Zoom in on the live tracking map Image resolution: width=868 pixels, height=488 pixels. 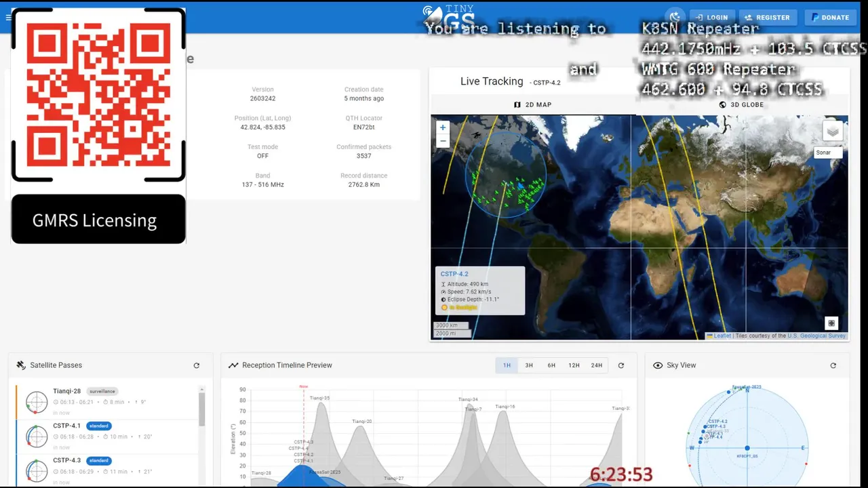[x=443, y=127]
